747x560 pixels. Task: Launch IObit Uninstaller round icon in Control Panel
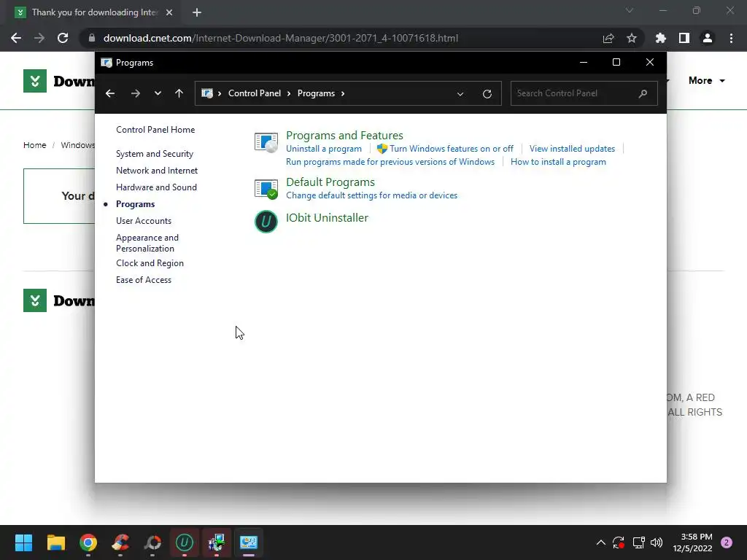pyautogui.click(x=266, y=222)
